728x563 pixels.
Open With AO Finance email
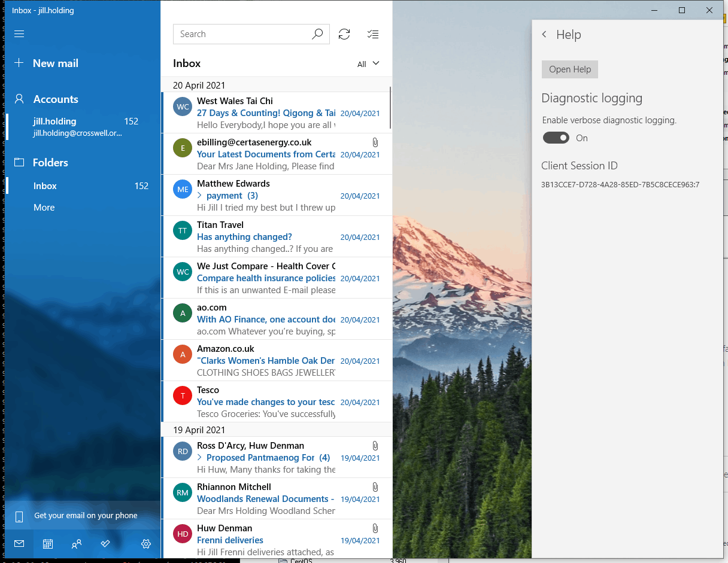(277, 319)
